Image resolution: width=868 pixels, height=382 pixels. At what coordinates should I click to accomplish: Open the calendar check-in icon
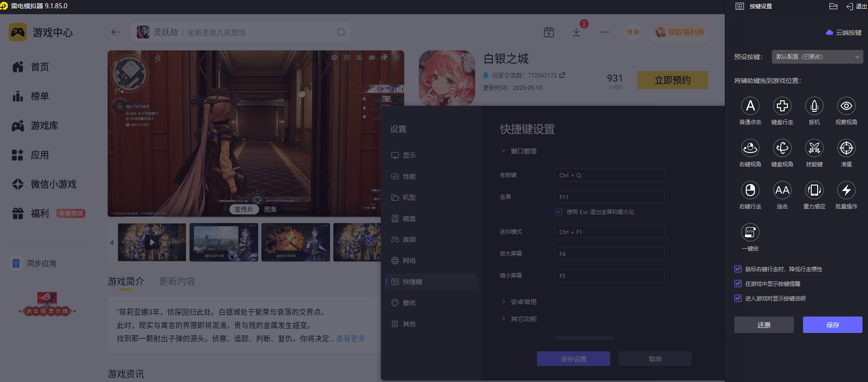[x=548, y=32]
